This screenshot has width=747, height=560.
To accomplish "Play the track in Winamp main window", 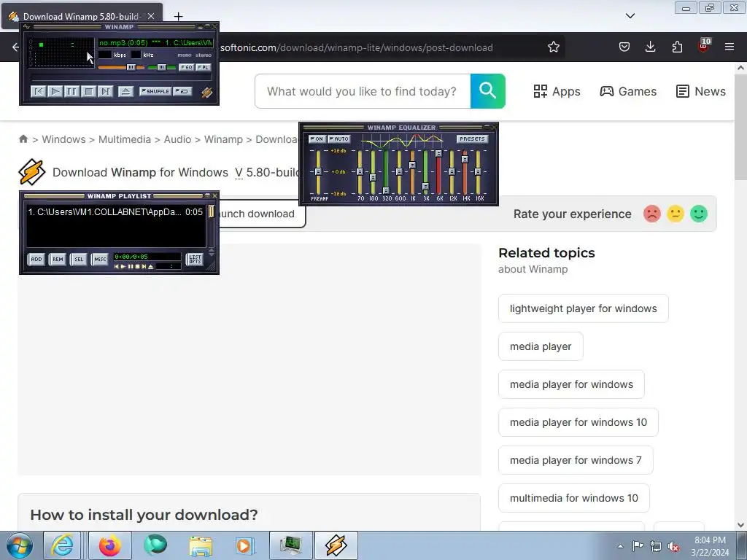I will [x=55, y=91].
